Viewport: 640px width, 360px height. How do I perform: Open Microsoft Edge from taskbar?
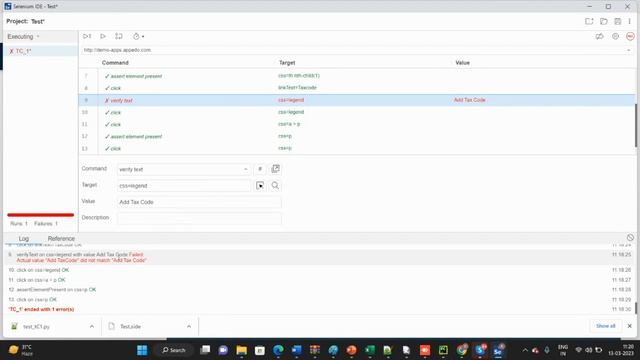278,350
